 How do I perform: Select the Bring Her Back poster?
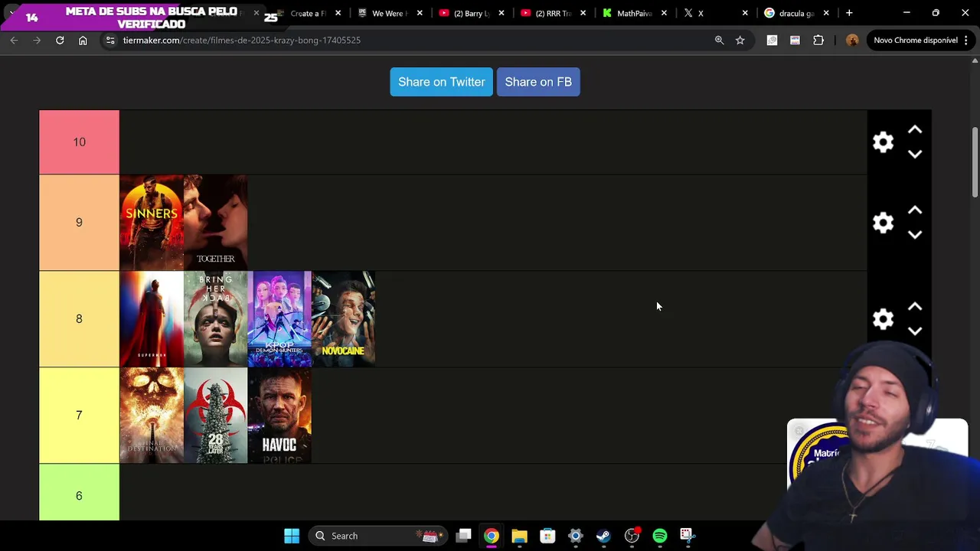coord(216,319)
